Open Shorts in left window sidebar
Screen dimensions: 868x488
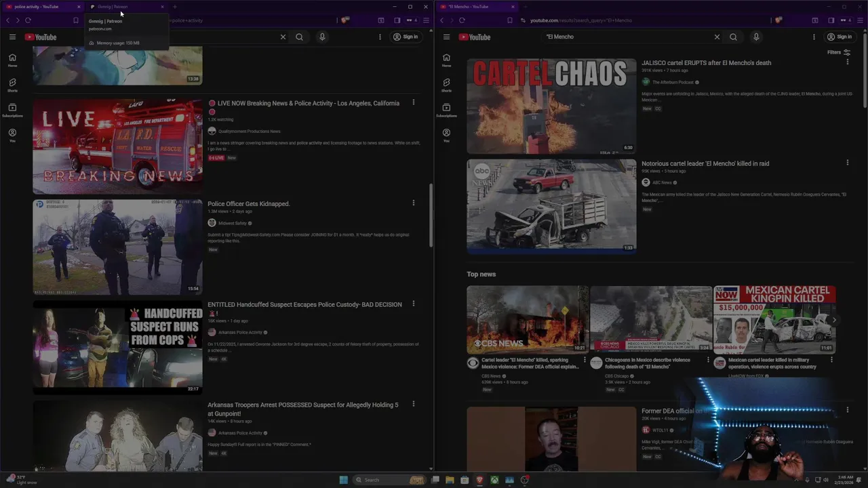coord(12,85)
